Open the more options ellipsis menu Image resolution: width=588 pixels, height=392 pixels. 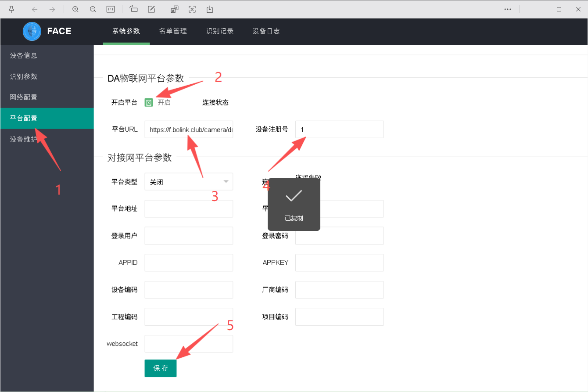coord(508,9)
